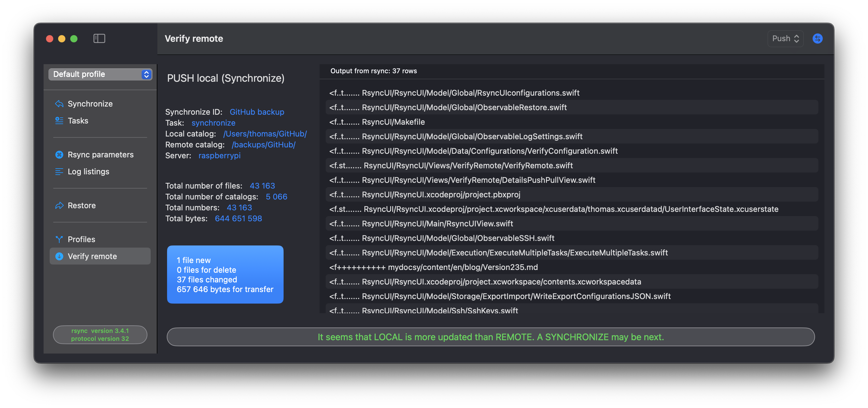Click the Rsync parameters sidebar icon
This screenshot has height=408, width=868.
[59, 155]
